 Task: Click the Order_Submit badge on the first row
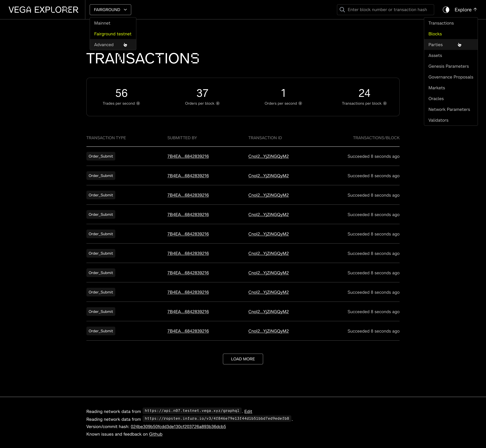click(101, 156)
